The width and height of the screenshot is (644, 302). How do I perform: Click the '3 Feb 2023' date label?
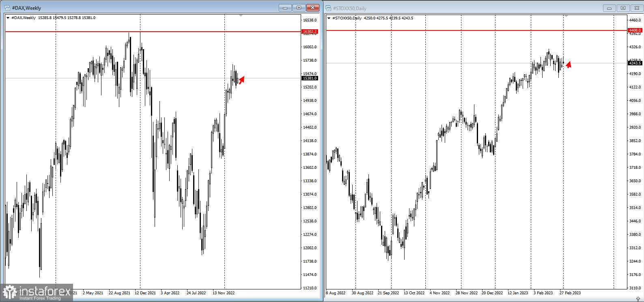[543, 293]
